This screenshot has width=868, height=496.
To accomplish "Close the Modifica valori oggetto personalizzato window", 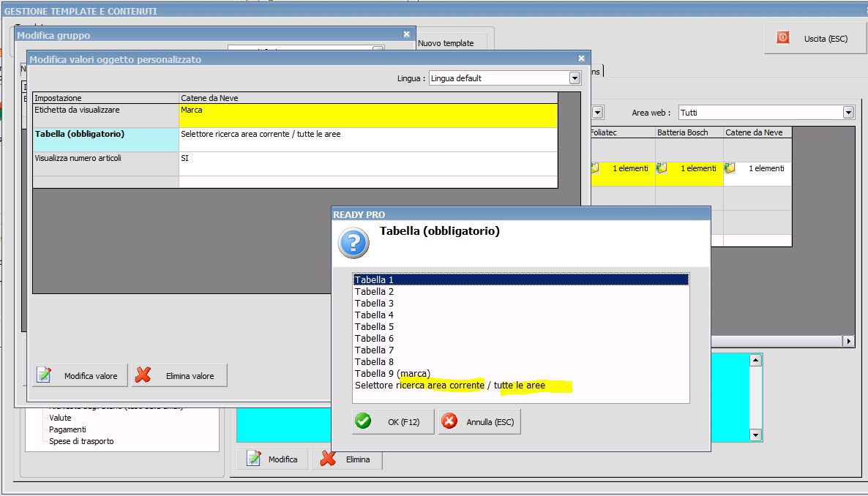I will (x=581, y=58).
